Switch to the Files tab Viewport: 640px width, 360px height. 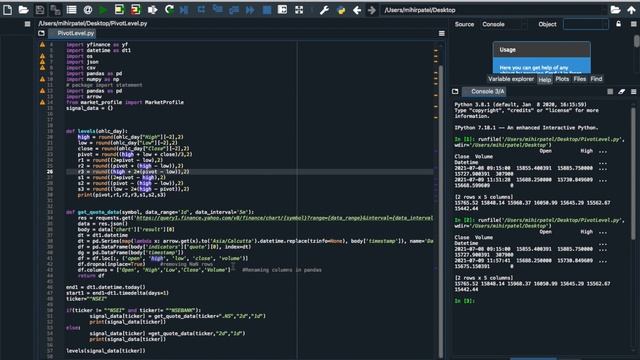pyautogui.click(x=580, y=79)
